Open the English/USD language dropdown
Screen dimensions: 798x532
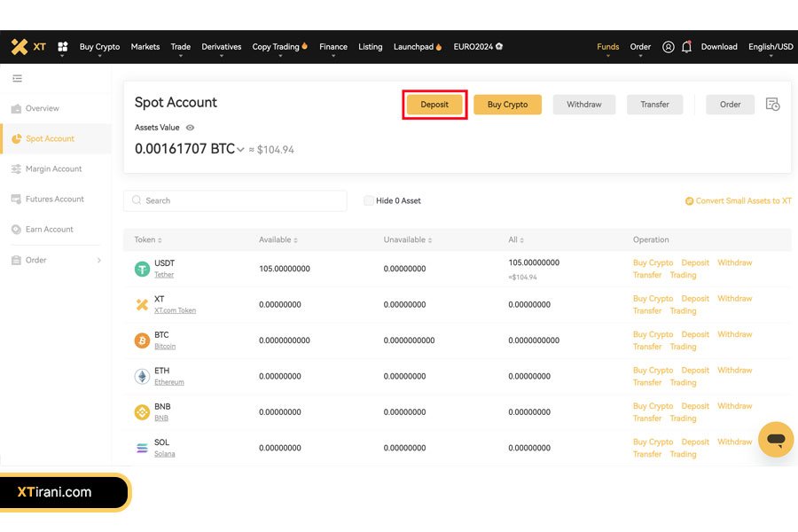tap(771, 47)
